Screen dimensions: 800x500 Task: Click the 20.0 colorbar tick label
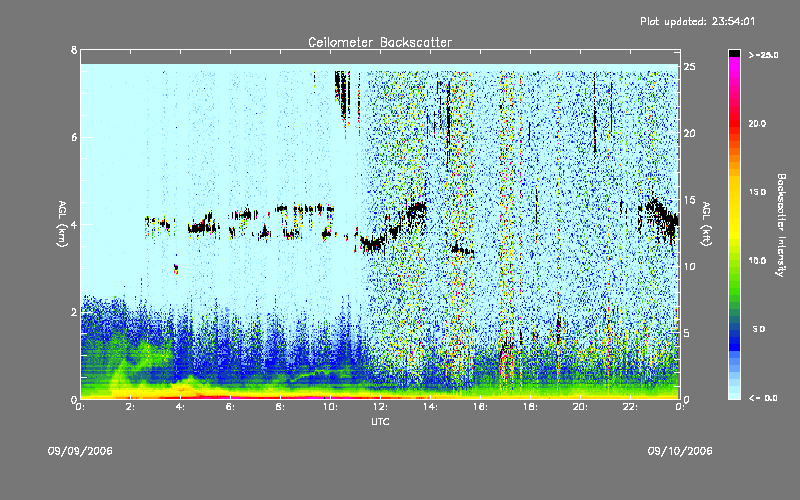coord(757,123)
